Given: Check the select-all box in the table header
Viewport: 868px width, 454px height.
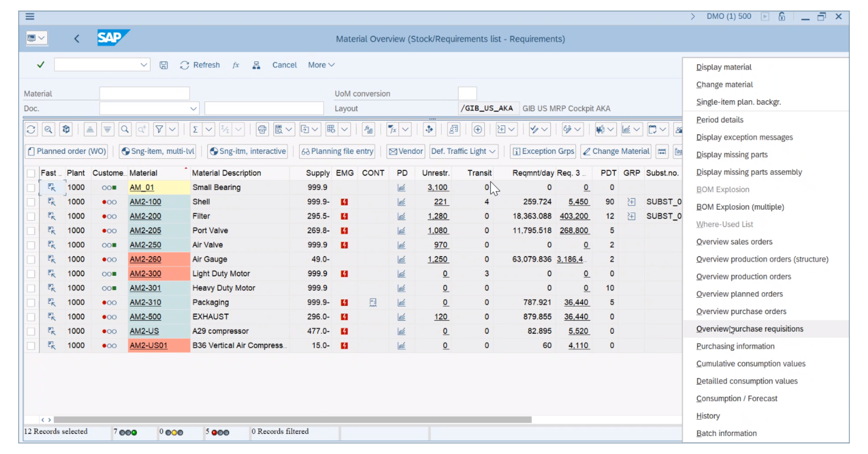Looking at the screenshot, I should [x=31, y=173].
